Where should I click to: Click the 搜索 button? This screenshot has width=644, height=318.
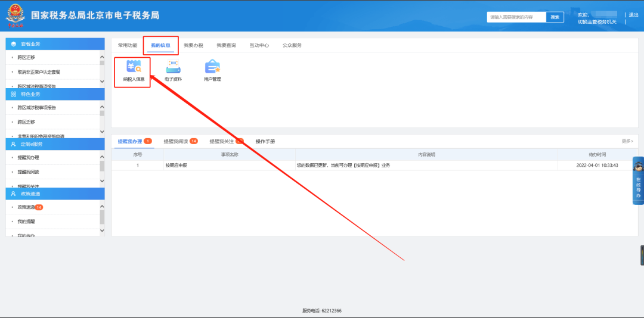click(x=555, y=17)
